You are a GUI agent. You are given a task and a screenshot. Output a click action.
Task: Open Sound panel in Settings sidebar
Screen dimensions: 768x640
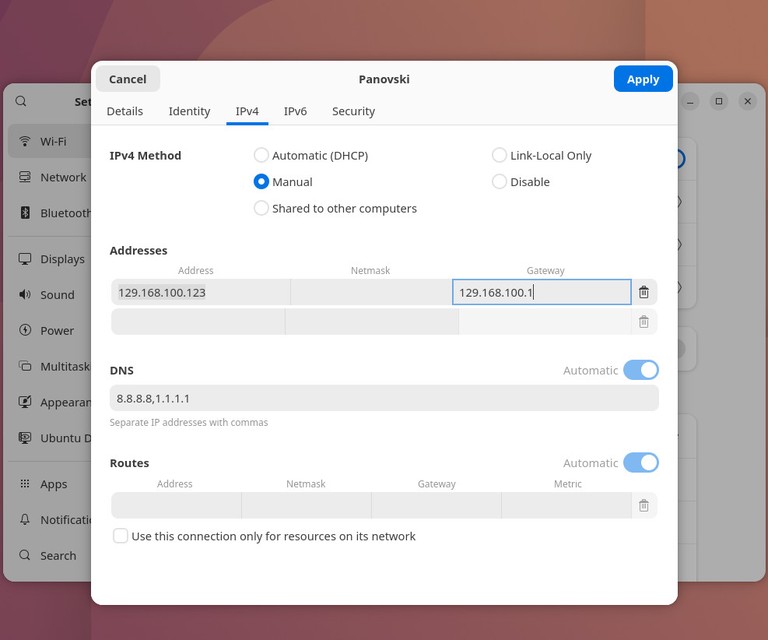click(49, 295)
